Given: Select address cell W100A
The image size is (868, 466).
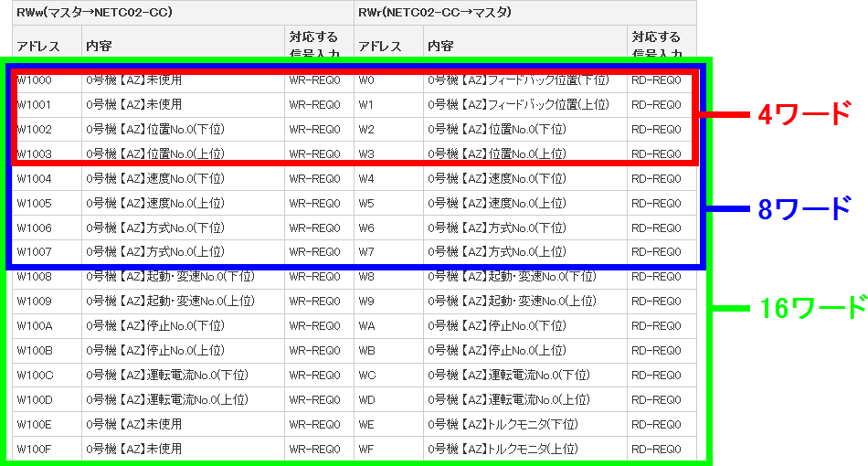Looking at the screenshot, I should (47, 326).
